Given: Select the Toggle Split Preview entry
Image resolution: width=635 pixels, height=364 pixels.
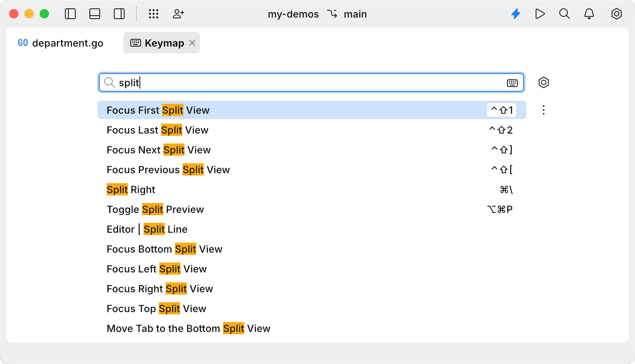Looking at the screenshot, I should [155, 209].
